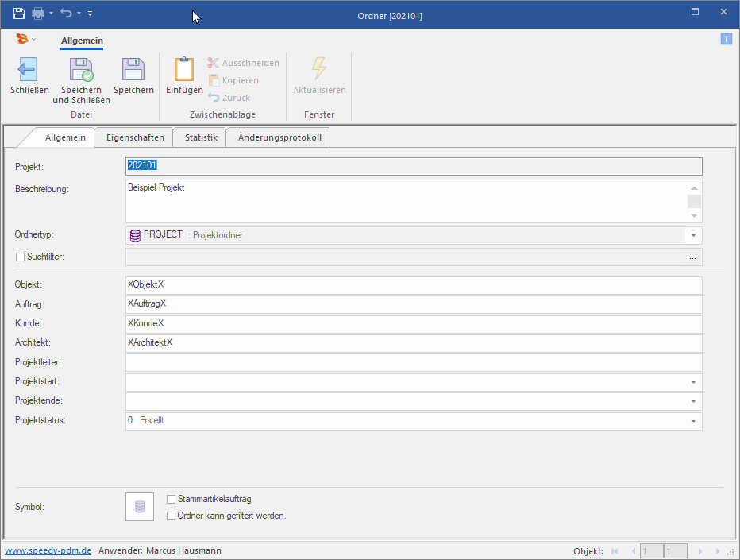Switch to the Eigenschaften tab
Image resolution: width=740 pixels, height=560 pixels.
coord(135,137)
